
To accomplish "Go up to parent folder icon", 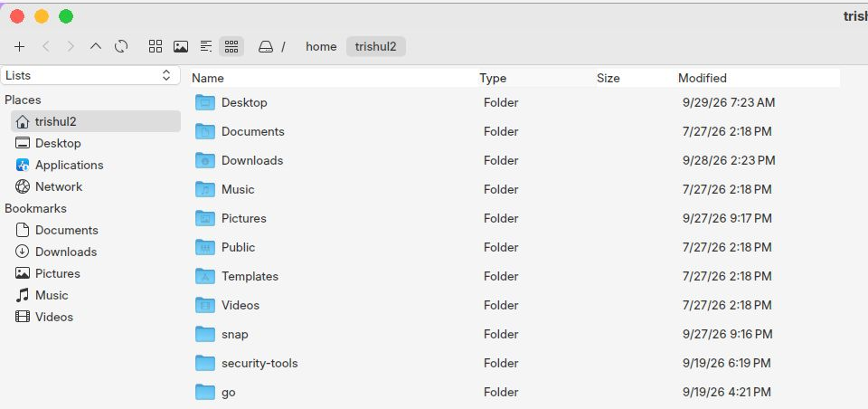I will (95, 46).
